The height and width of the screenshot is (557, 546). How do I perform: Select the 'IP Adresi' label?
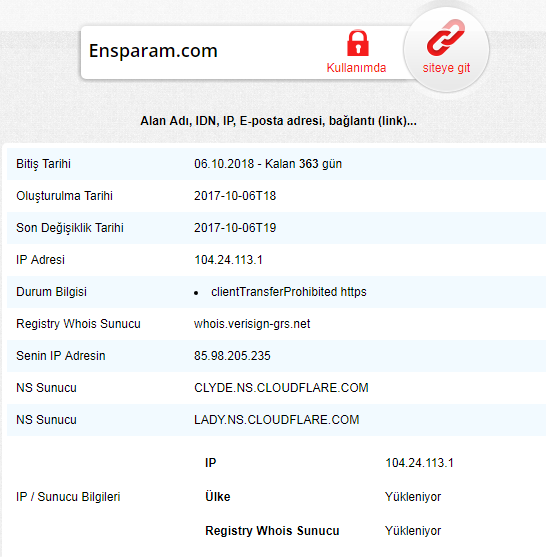40,260
